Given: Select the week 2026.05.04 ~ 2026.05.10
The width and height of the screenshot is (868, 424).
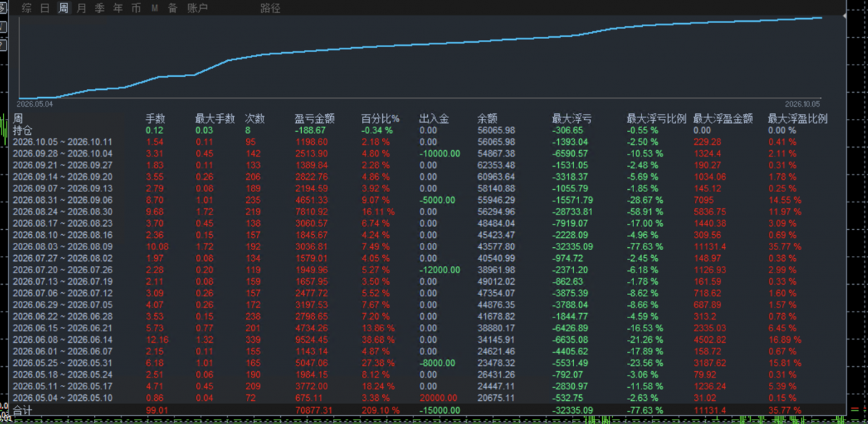Looking at the screenshot, I should point(62,398).
